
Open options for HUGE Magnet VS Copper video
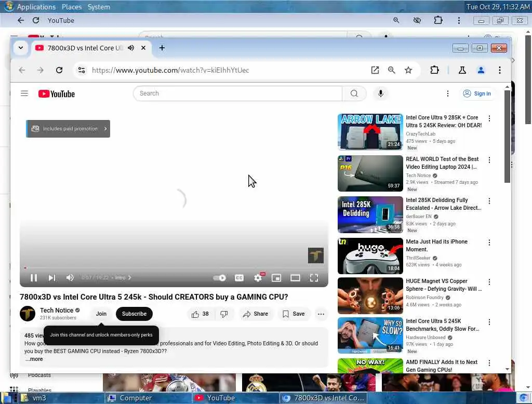(x=489, y=281)
